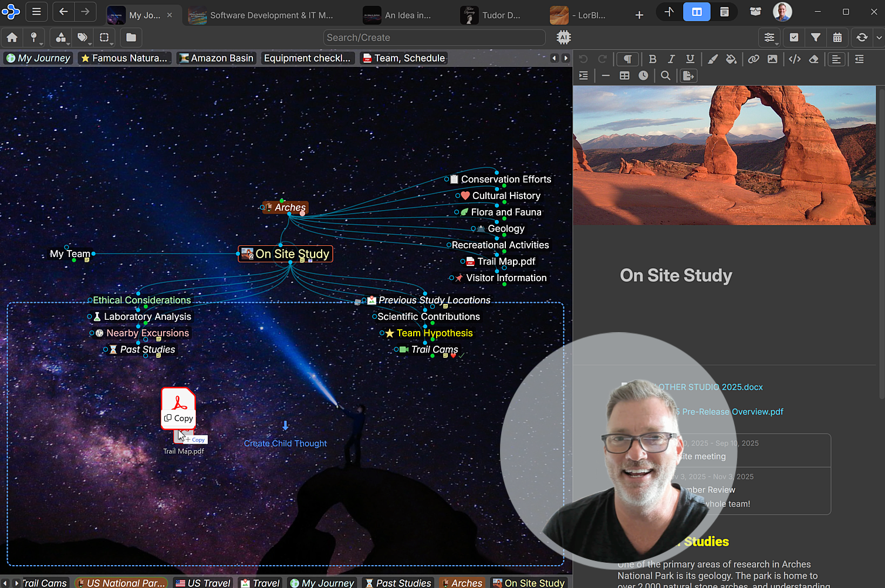Open the selection box dropdown
Viewport: 885px width, 588px height.
click(104, 38)
